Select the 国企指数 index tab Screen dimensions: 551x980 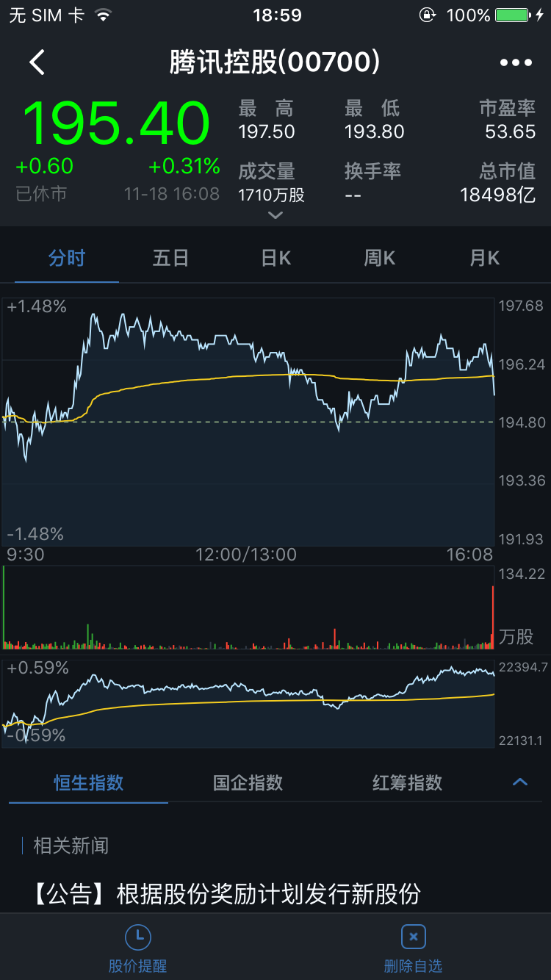[248, 782]
